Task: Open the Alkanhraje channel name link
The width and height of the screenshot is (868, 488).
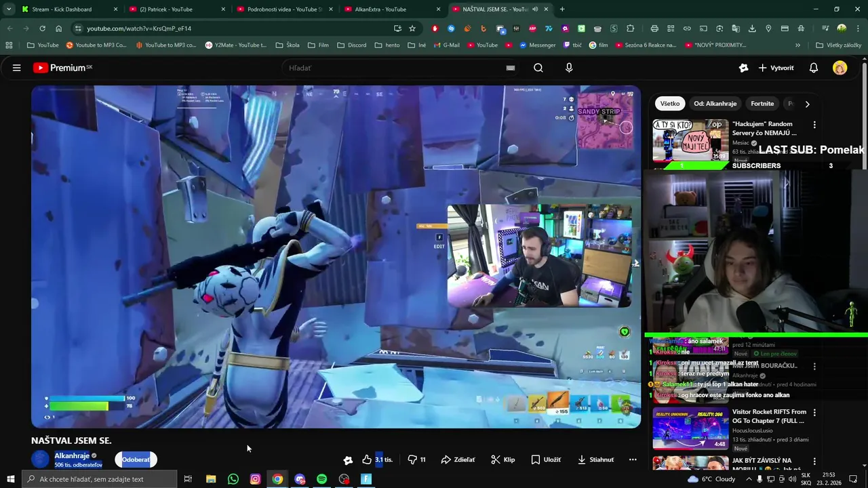Action: pyautogui.click(x=72, y=455)
